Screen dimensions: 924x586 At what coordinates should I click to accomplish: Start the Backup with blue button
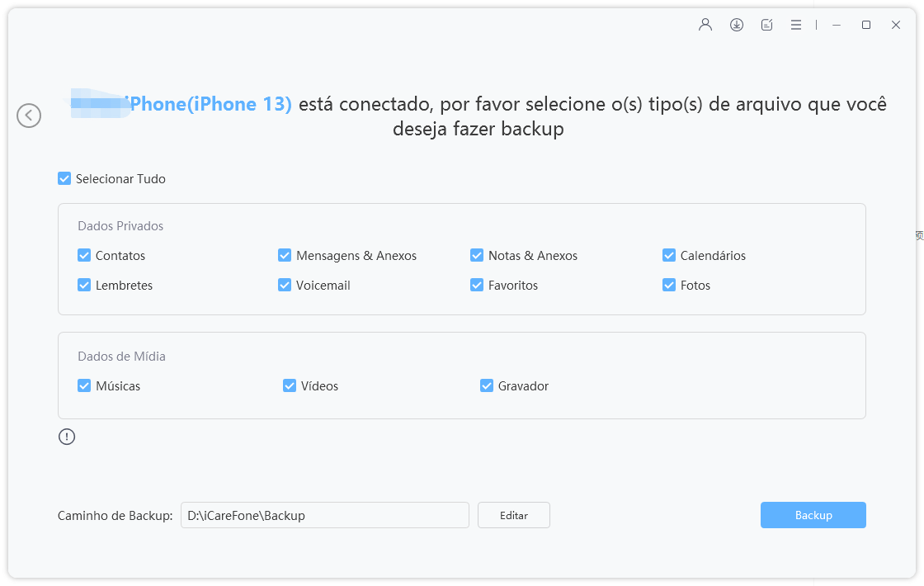[813, 515]
